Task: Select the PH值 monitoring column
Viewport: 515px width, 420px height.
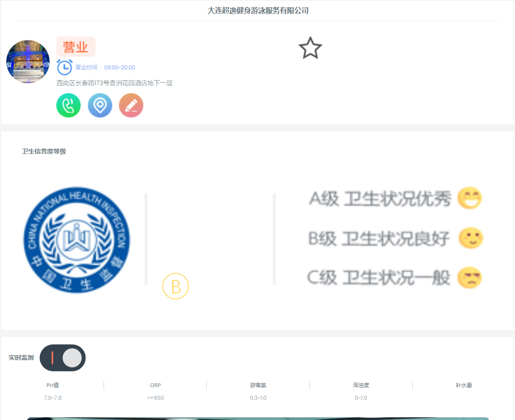Action: coord(53,385)
